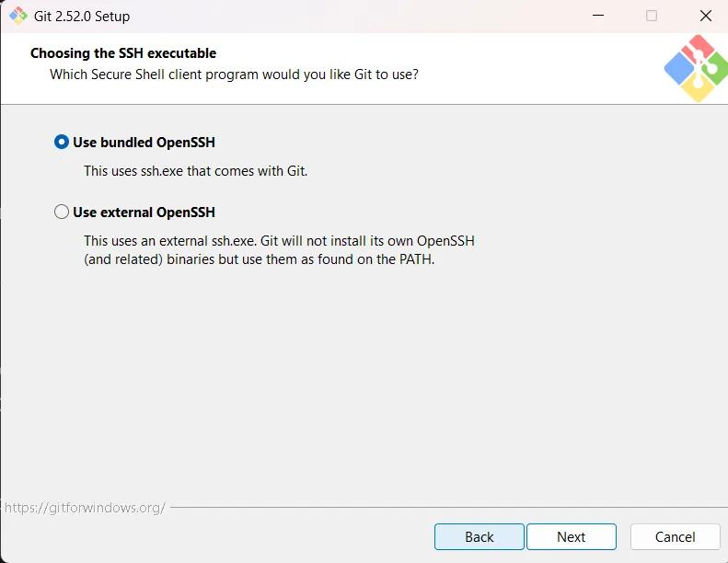
Task: Click the "Choosing the SSH executable" heading
Action: (123, 53)
